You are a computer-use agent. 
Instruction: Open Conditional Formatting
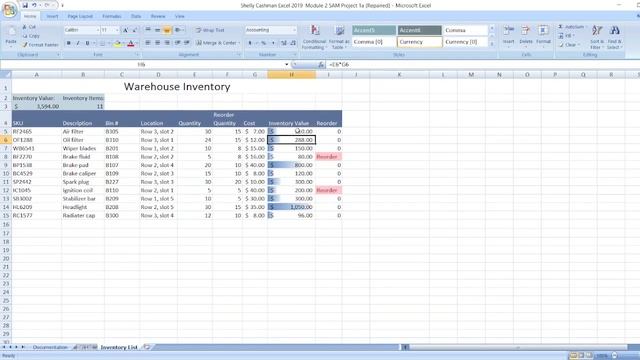tap(314, 37)
